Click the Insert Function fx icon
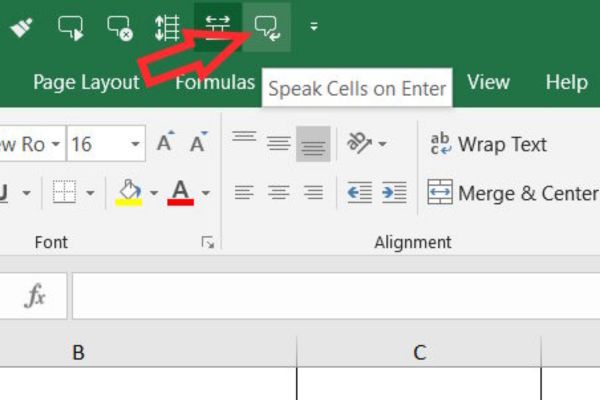 click(x=35, y=296)
